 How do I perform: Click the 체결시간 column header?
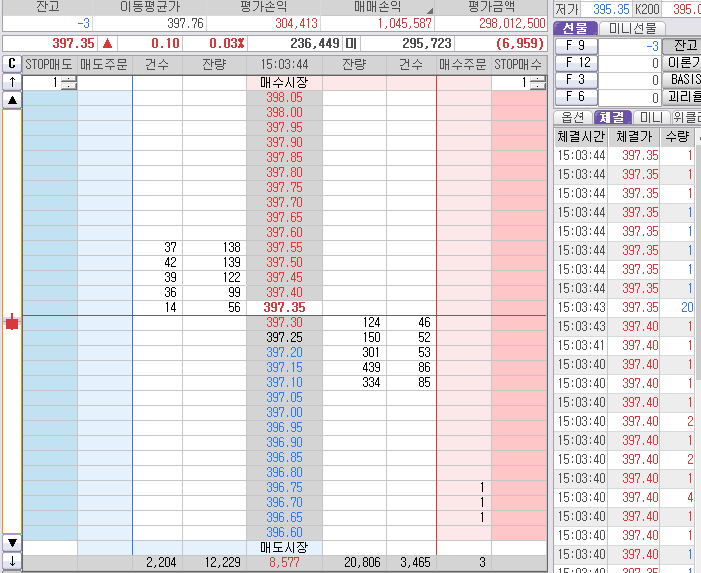pos(581,136)
